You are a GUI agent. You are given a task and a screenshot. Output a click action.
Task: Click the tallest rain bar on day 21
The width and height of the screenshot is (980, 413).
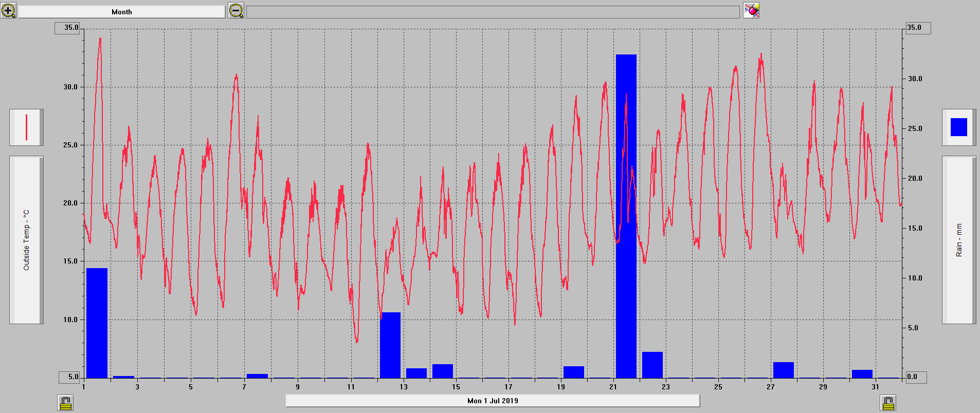coord(626,216)
